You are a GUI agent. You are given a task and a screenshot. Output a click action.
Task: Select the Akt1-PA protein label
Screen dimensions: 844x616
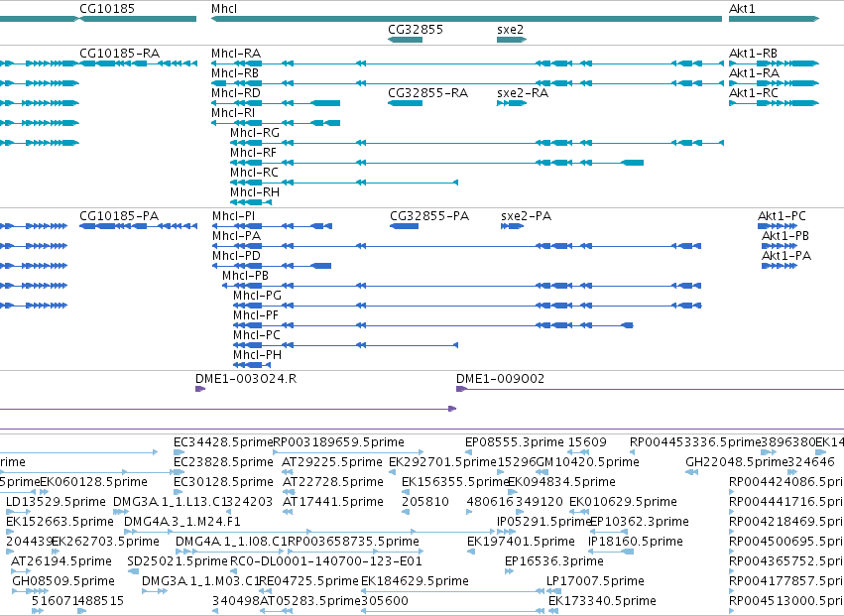[x=786, y=256]
